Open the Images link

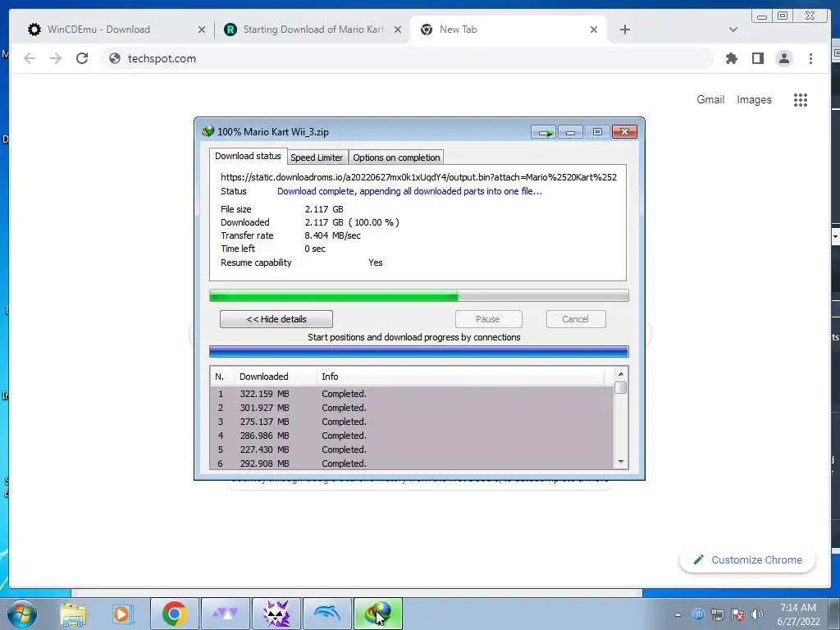(754, 99)
